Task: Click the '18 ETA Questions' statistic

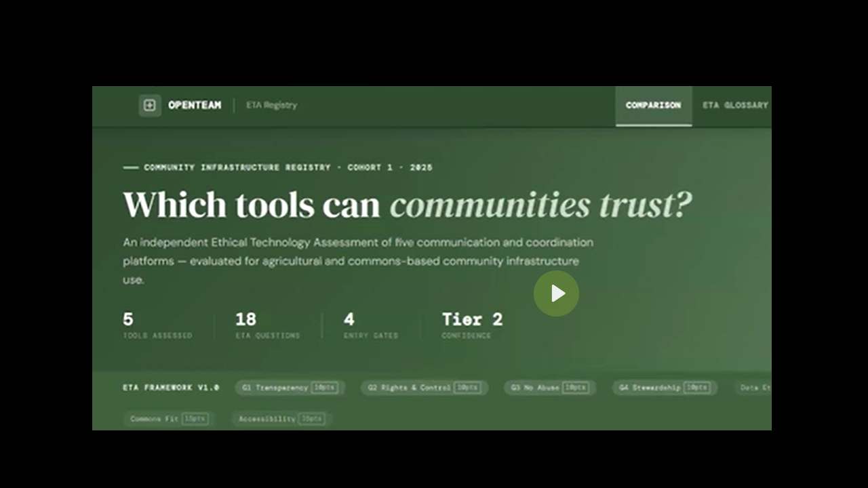Action: pyautogui.click(x=268, y=325)
